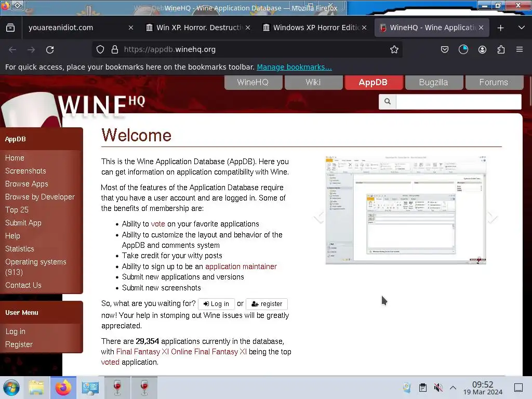The width and height of the screenshot is (532, 399).
Task: Close the youareanidiot.com tab
Action: 130,28
